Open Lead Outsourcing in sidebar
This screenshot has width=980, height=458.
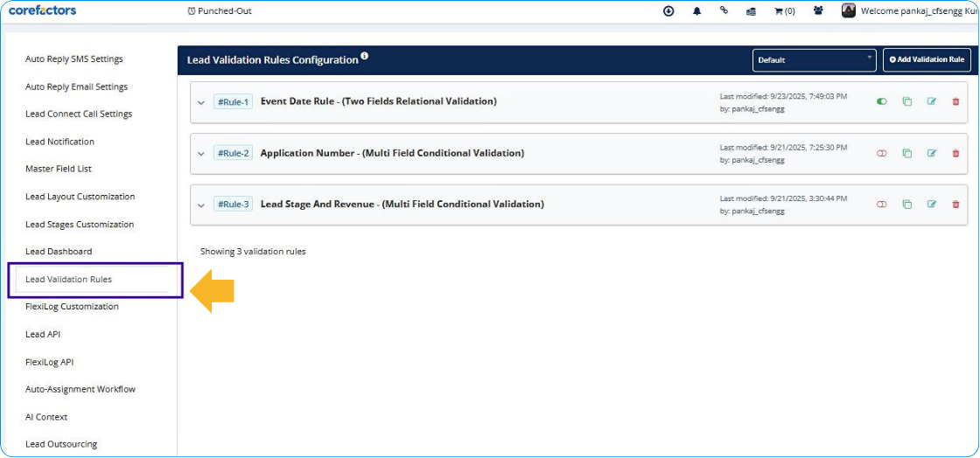[x=61, y=444]
